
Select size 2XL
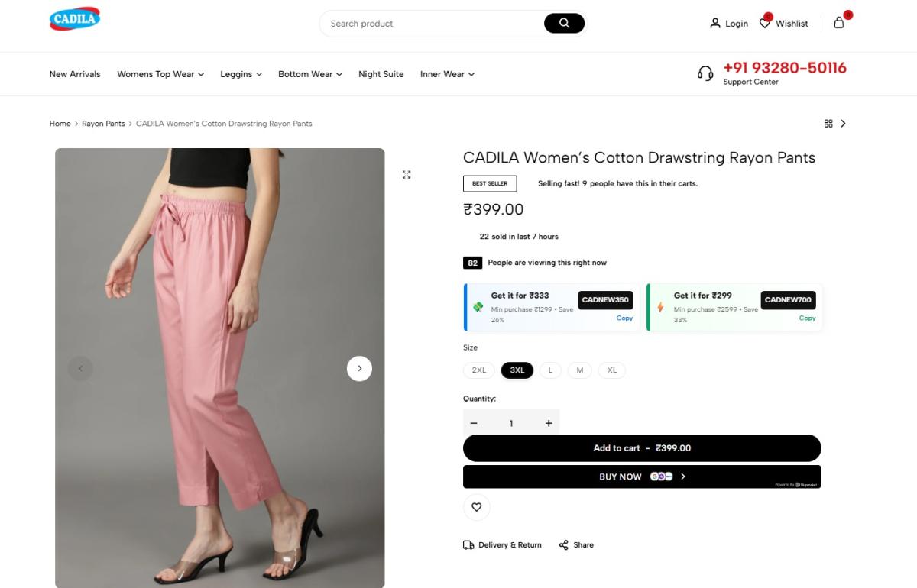pos(479,370)
